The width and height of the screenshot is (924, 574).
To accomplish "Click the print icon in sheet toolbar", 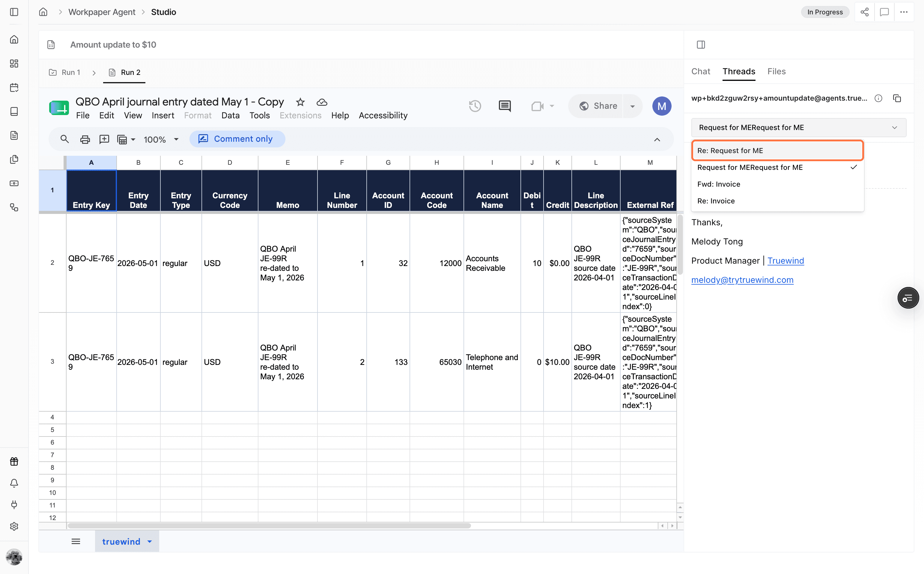I will point(85,139).
